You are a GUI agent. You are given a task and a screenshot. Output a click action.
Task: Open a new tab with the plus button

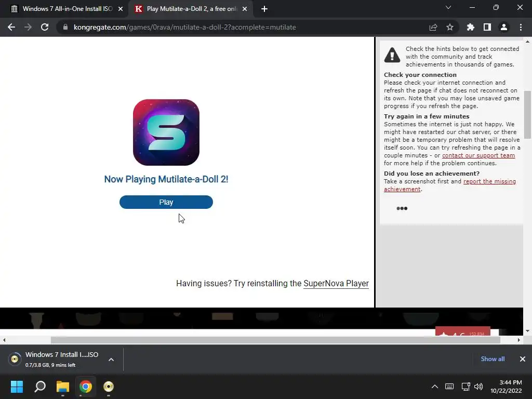264,9
